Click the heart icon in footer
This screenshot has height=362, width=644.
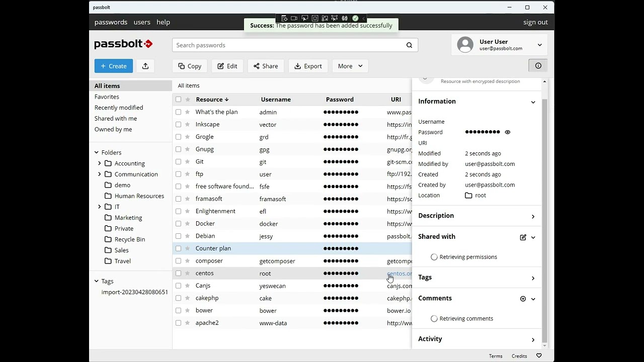(x=539, y=356)
